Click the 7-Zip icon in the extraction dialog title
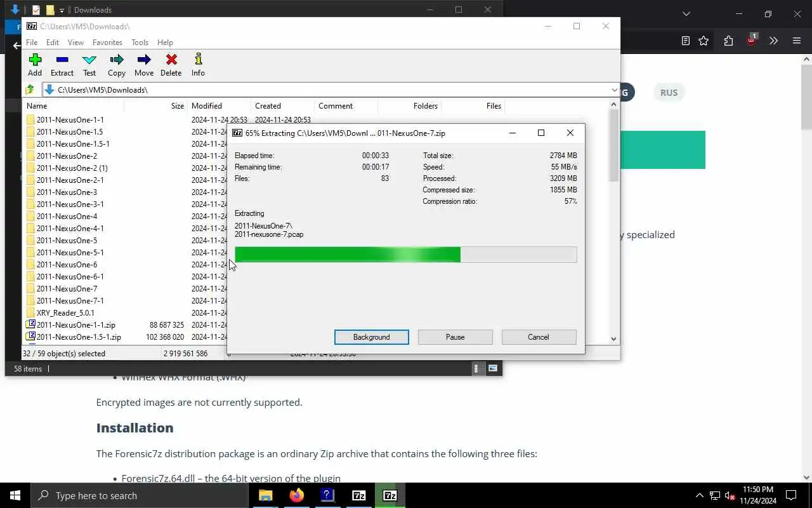812x508 pixels. [237, 133]
